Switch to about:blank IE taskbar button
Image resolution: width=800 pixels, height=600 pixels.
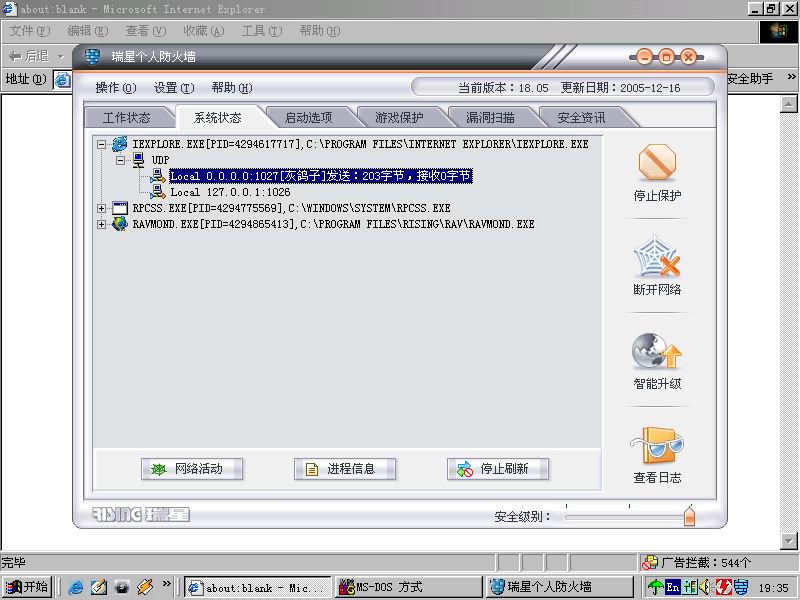(x=257, y=587)
